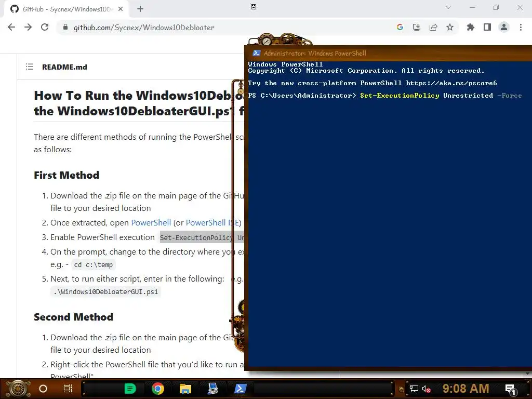
Task: Click network icon in system tray
Action: [x=414, y=389]
